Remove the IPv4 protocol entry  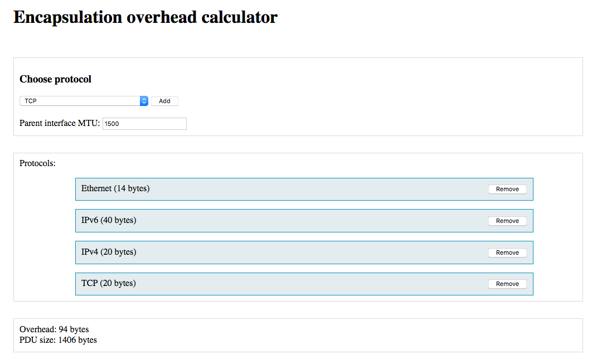507,253
